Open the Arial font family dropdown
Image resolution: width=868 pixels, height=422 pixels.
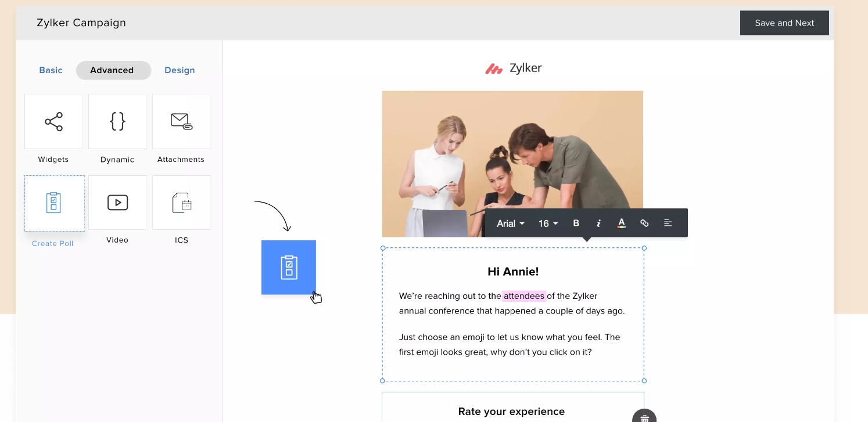coord(510,223)
